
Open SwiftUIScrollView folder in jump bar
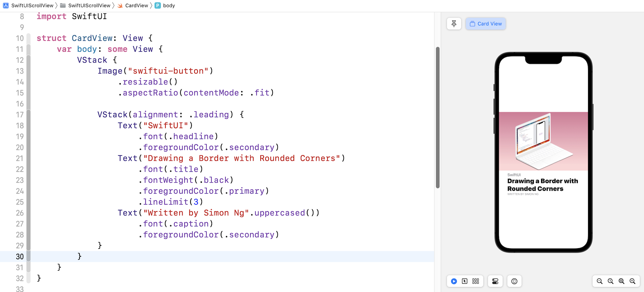[x=85, y=5]
